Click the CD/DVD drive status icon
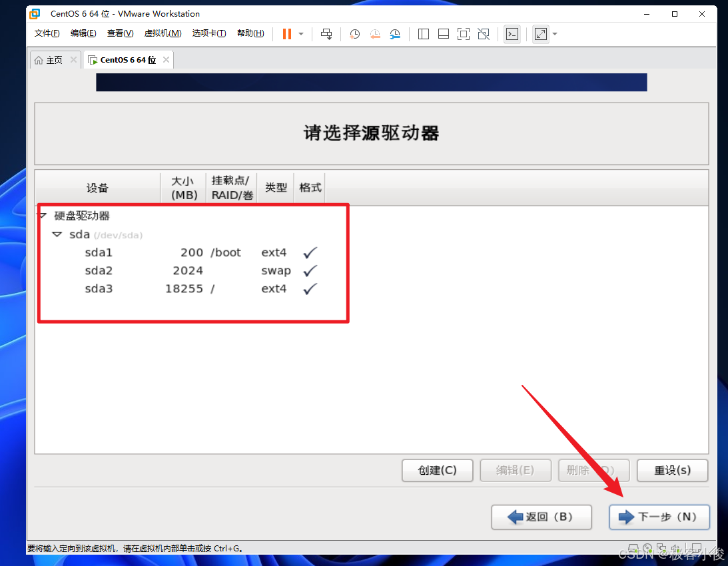Viewport: 728px width, 566px height. point(647,549)
